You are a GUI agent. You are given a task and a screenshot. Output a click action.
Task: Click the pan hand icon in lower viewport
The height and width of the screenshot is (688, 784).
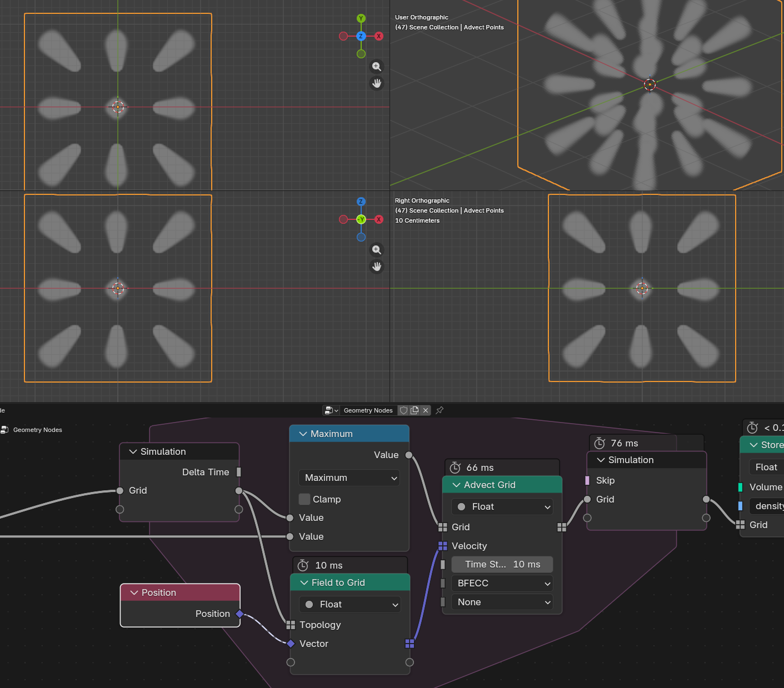click(x=377, y=267)
